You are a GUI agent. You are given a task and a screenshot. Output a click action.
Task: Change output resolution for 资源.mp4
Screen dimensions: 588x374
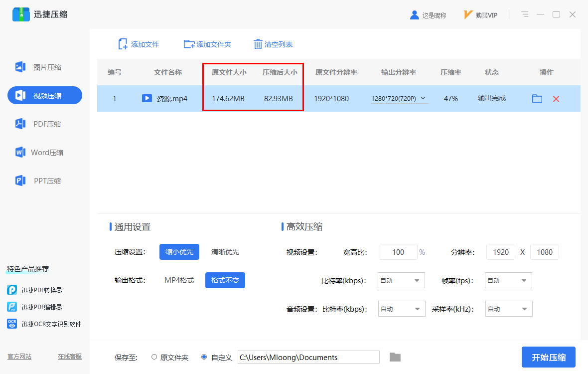398,98
